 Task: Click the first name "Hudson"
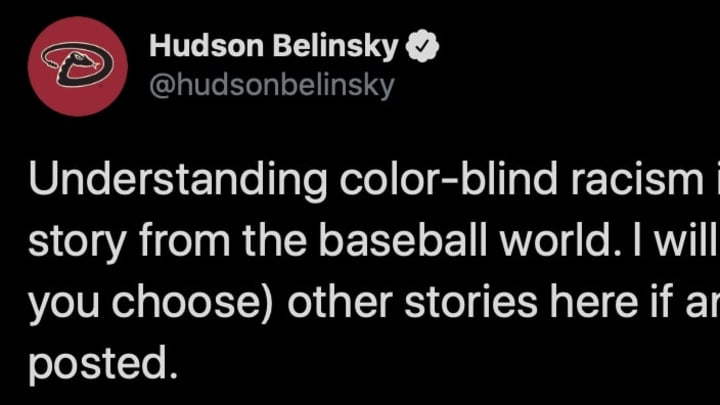pyautogui.click(x=207, y=46)
